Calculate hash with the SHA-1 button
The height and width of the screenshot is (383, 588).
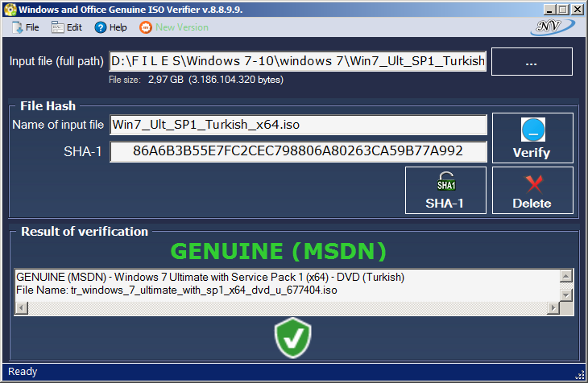445,191
